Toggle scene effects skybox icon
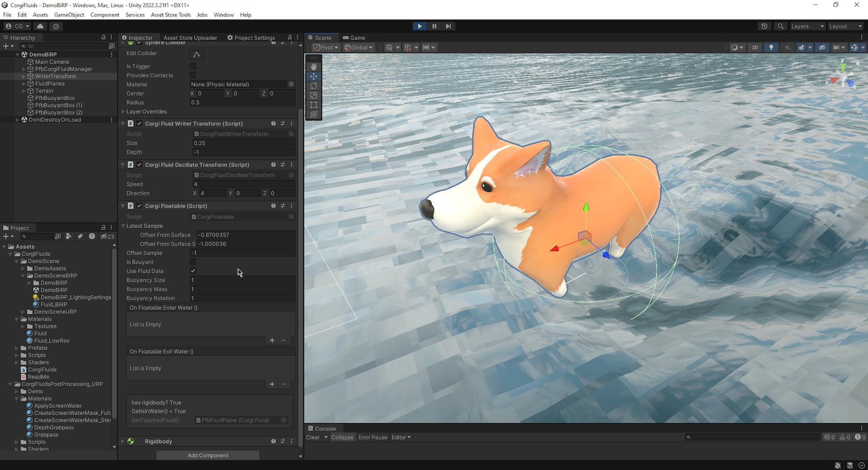Screen dimensions: 868x470 801,47
